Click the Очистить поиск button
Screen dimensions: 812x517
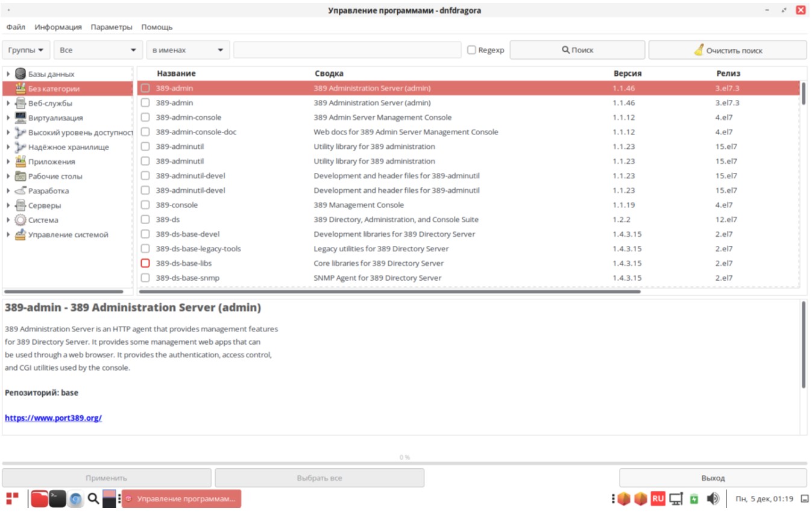727,51
